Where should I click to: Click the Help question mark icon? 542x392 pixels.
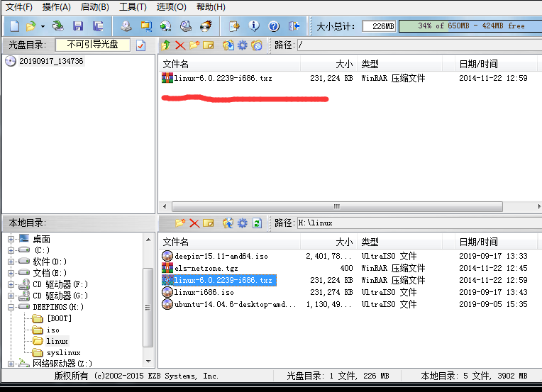[x=274, y=26]
